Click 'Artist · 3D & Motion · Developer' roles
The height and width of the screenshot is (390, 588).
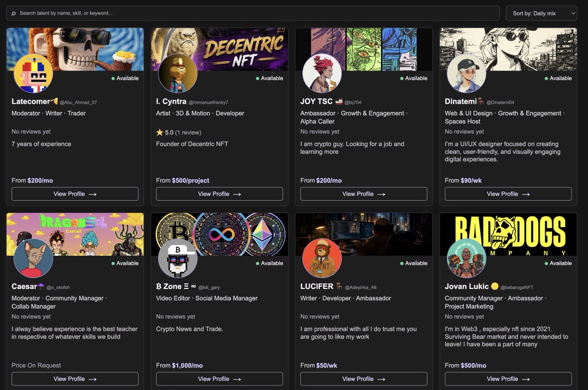tap(200, 113)
